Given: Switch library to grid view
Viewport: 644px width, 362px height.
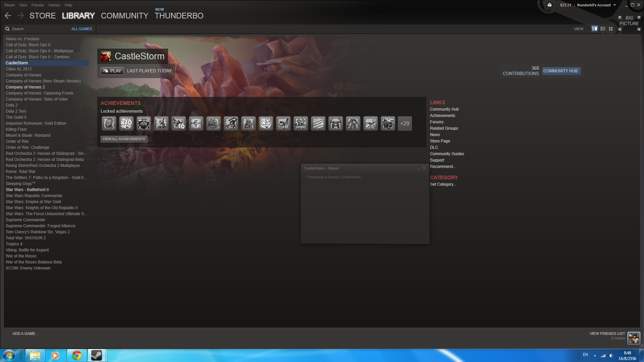Looking at the screenshot, I should point(611,29).
